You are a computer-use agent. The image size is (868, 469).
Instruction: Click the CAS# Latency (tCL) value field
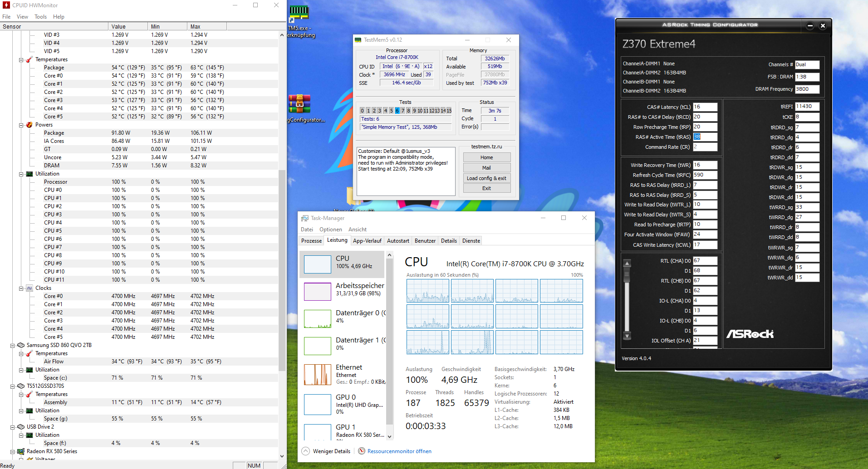705,107
